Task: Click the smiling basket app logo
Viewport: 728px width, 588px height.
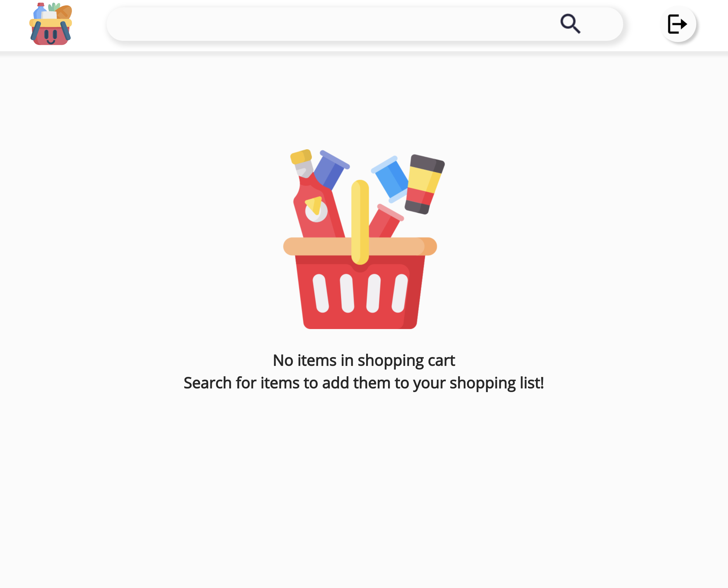Action: click(51, 24)
